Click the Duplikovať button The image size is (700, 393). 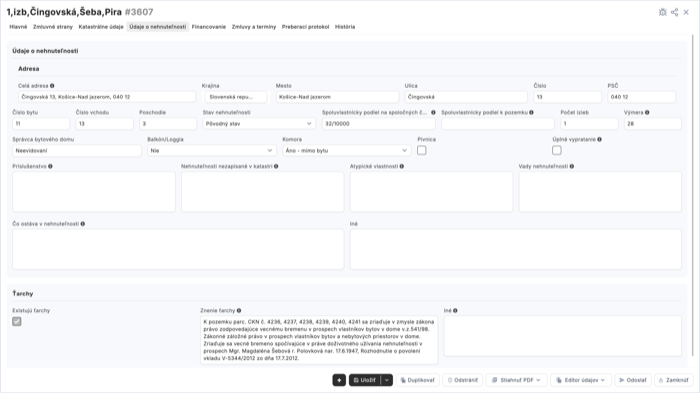pyautogui.click(x=417, y=380)
